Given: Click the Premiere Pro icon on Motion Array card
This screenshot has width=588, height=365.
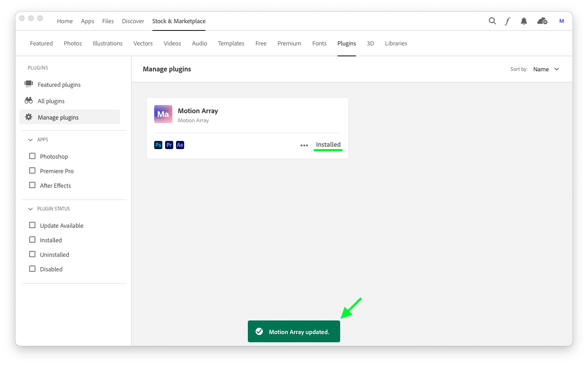Looking at the screenshot, I should [x=169, y=145].
